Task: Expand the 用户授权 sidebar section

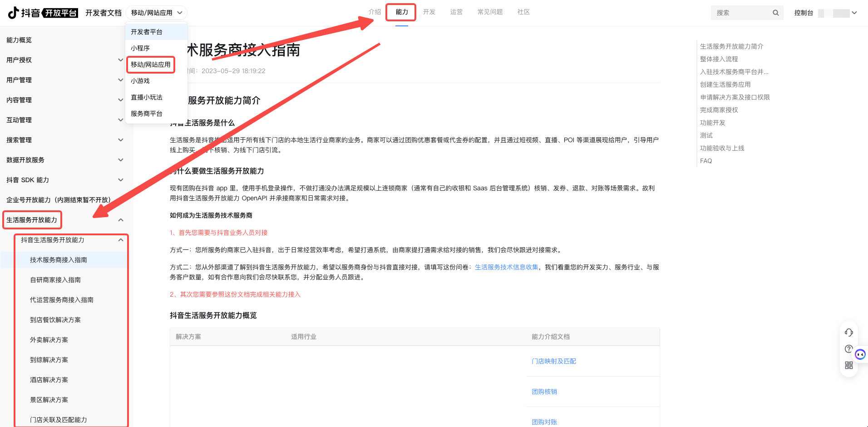Action: pyautogui.click(x=120, y=60)
